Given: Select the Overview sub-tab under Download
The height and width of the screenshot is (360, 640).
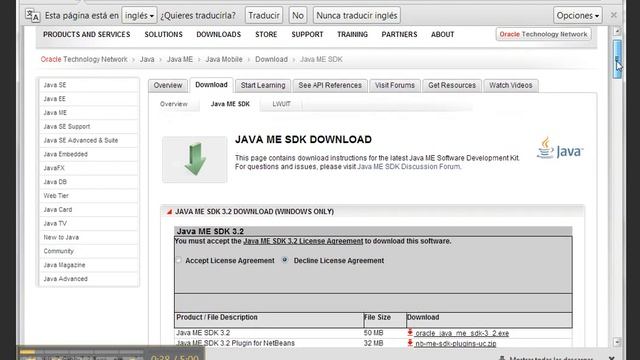Looking at the screenshot, I should (x=173, y=104).
